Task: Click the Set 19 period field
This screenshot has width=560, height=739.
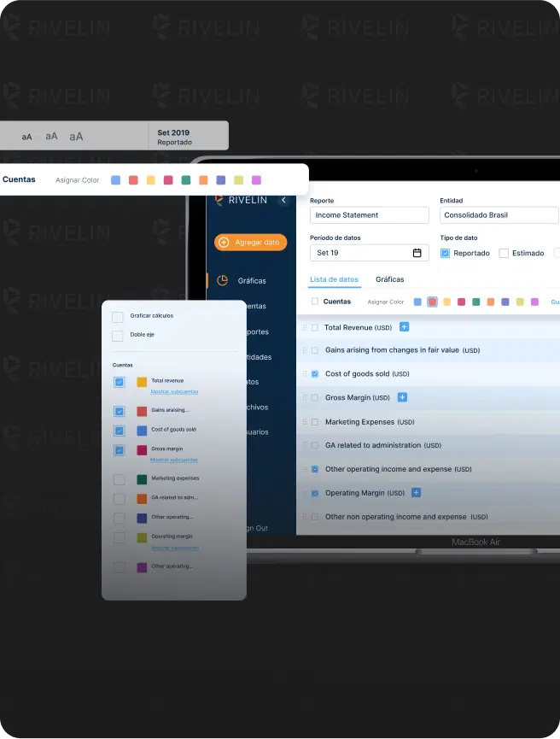Action: point(370,253)
